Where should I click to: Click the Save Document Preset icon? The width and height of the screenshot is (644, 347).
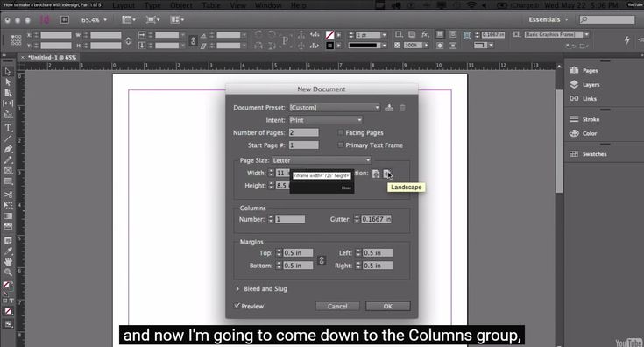click(x=389, y=108)
